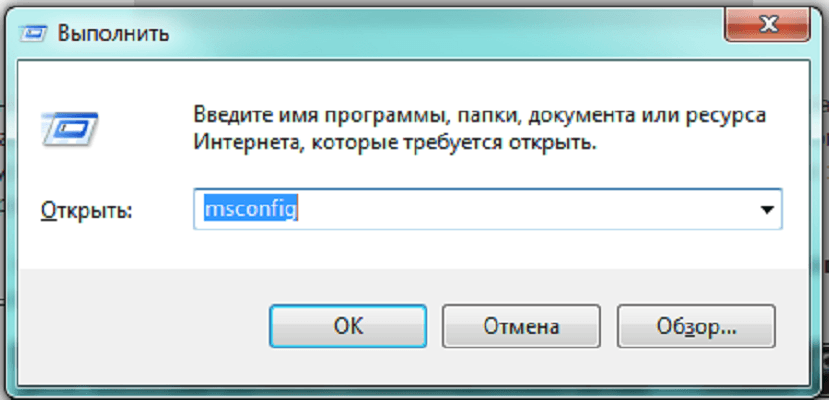The image size is (829, 400).
Task: Click the gray footer area left of OK
Action: [143, 326]
